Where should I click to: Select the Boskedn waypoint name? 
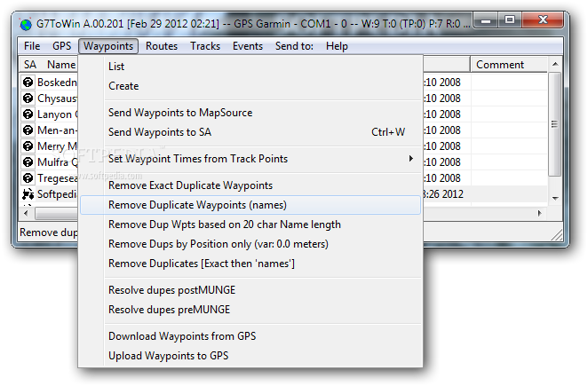point(57,82)
